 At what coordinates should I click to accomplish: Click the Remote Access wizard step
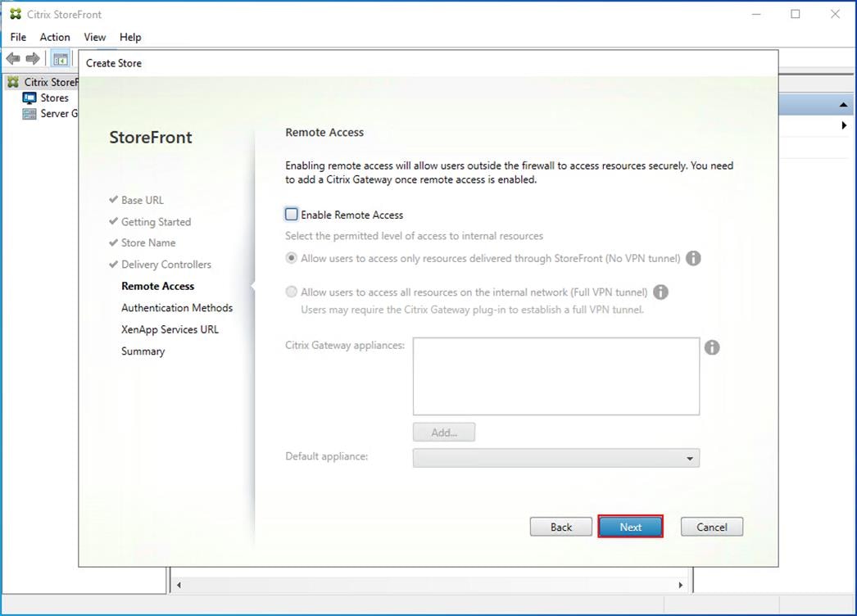(x=157, y=286)
